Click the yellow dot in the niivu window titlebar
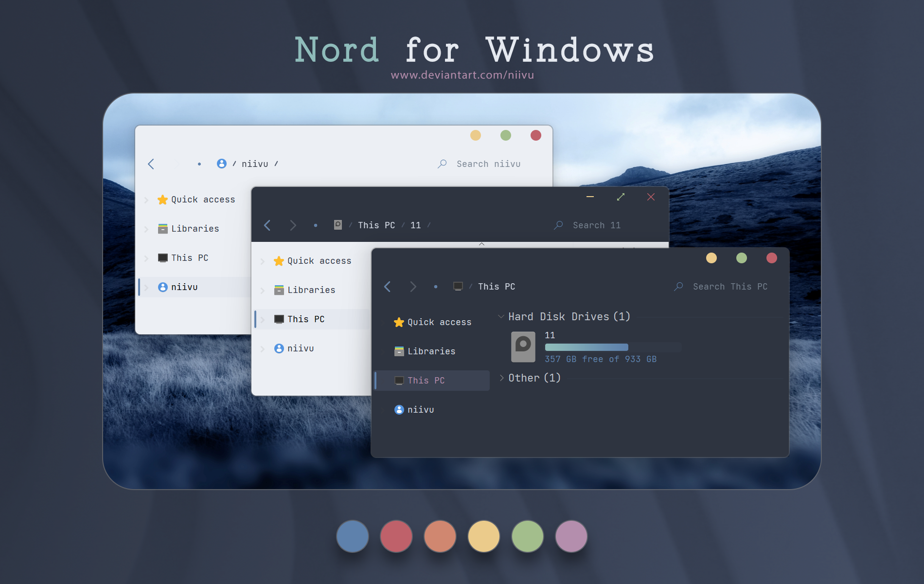Screen dimensions: 924x584 click(476, 135)
